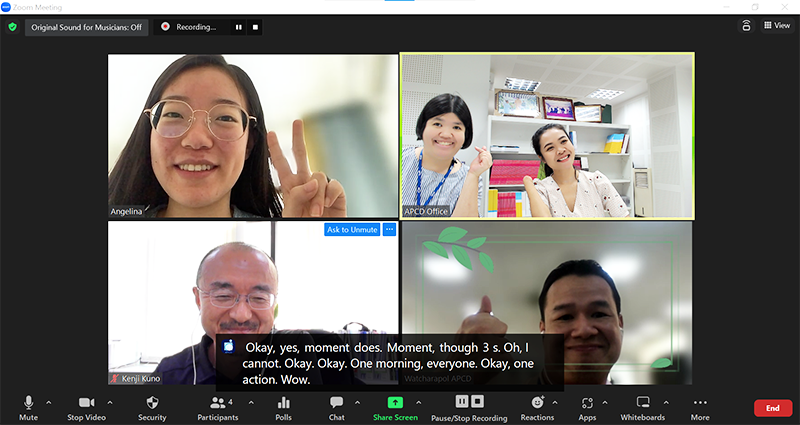Click the live caption icon in subtitles
The width and height of the screenshot is (800, 425).
(x=229, y=346)
